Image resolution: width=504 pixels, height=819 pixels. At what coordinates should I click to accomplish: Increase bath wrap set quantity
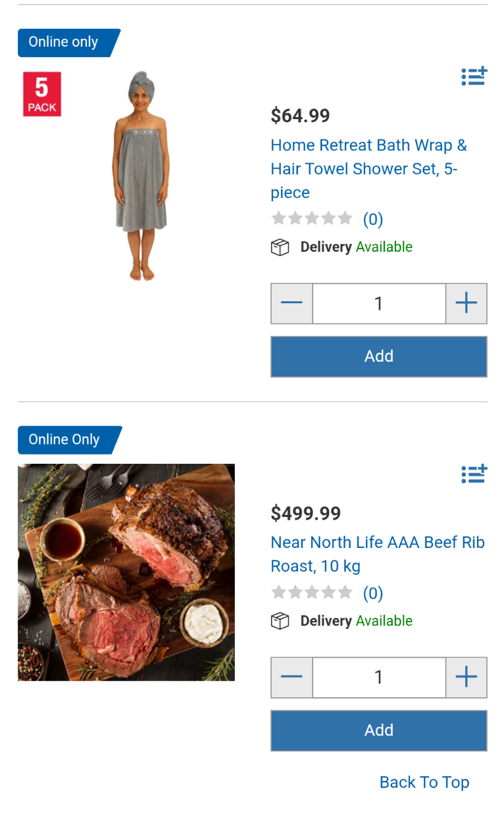466,303
